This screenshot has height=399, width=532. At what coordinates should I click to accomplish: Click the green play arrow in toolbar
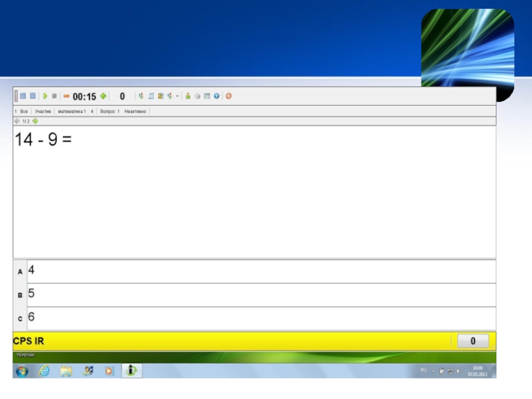(x=45, y=96)
